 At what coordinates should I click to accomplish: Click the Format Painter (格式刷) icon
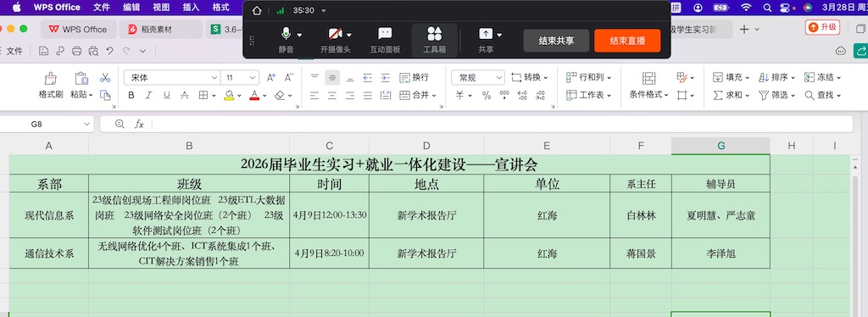(x=50, y=79)
